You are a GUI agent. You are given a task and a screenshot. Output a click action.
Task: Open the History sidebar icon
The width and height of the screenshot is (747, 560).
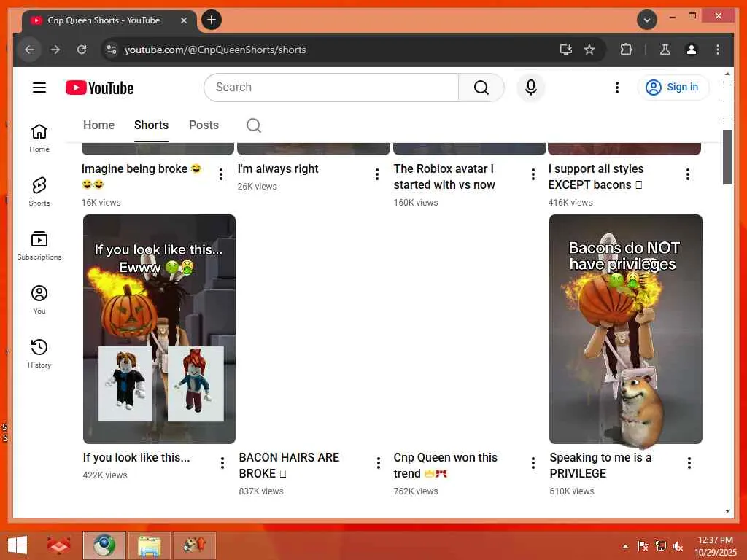[x=39, y=354]
